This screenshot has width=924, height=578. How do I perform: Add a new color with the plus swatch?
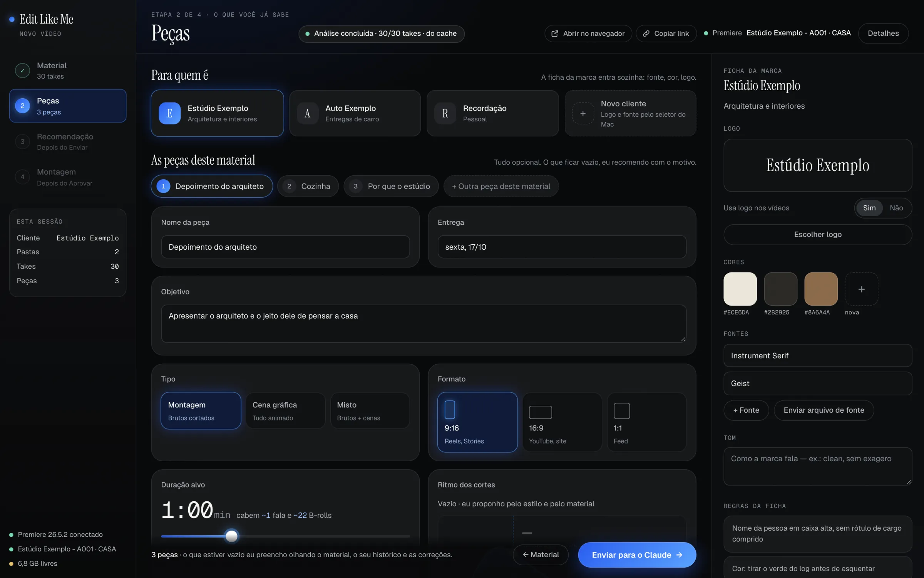862,289
